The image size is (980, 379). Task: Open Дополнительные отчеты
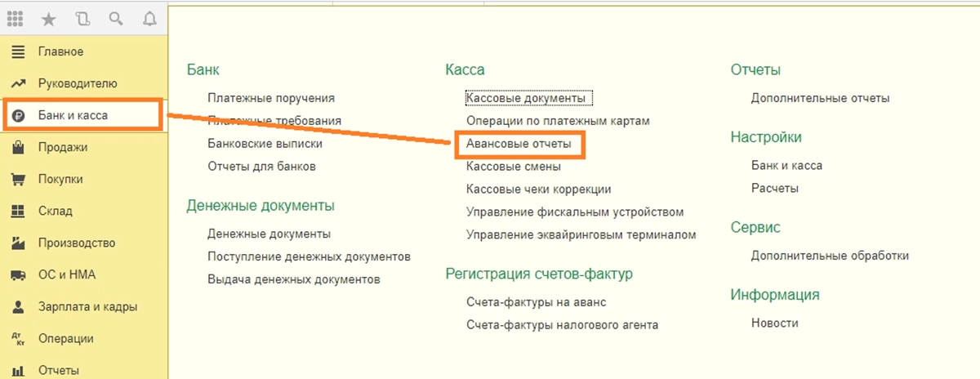[x=821, y=98]
